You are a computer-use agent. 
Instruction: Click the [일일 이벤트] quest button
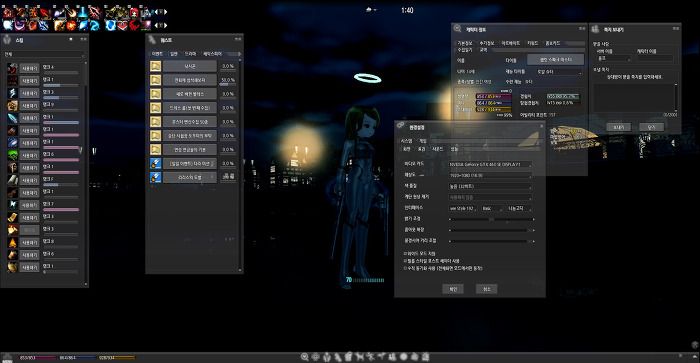point(189,163)
